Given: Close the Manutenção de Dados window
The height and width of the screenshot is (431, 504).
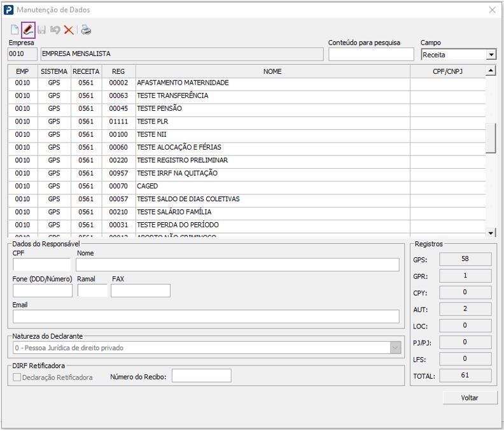Looking at the screenshot, I should (492, 10).
